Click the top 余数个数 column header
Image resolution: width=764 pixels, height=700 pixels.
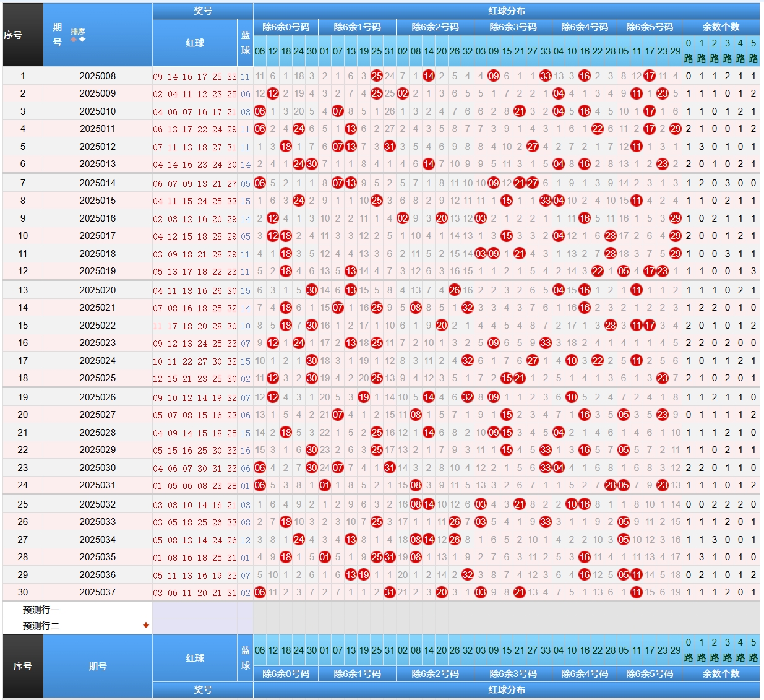point(721,27)
